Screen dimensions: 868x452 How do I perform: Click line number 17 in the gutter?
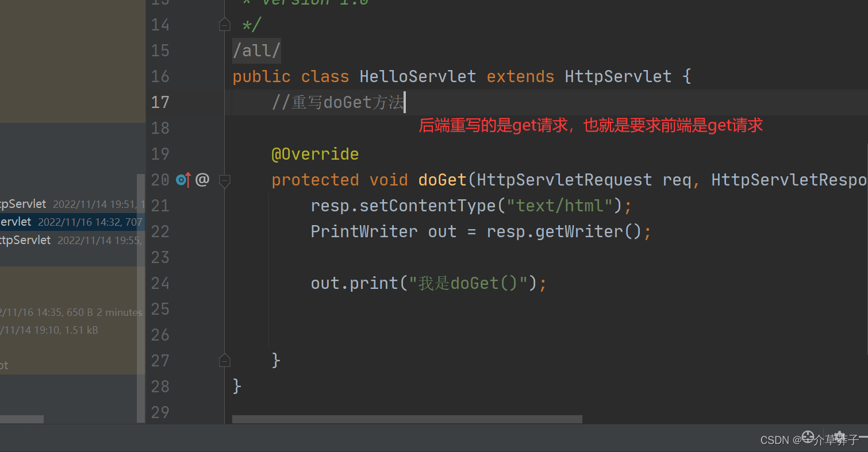160,102
